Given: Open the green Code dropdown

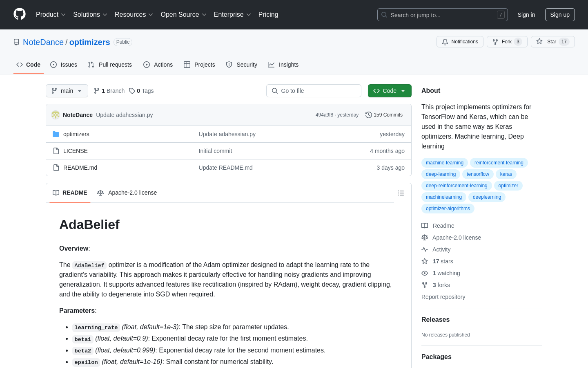Looking at the screenshot, I should pyautogui.click(x=390, y=91).
